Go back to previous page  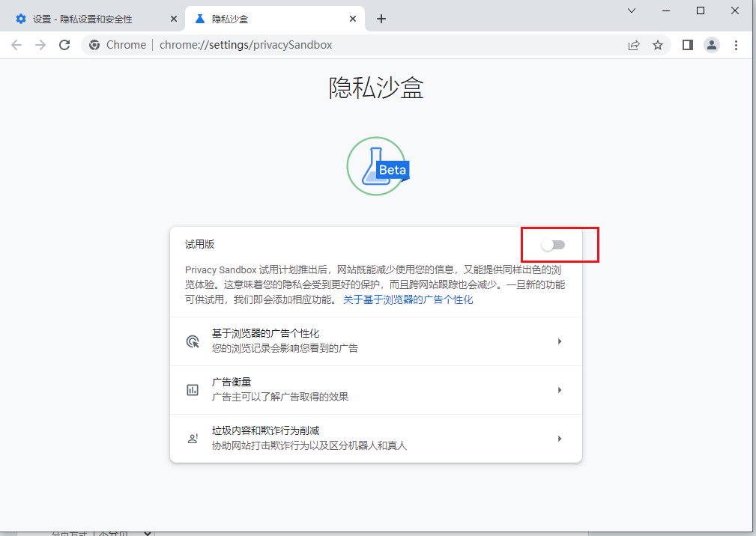[x=16, y=45]
